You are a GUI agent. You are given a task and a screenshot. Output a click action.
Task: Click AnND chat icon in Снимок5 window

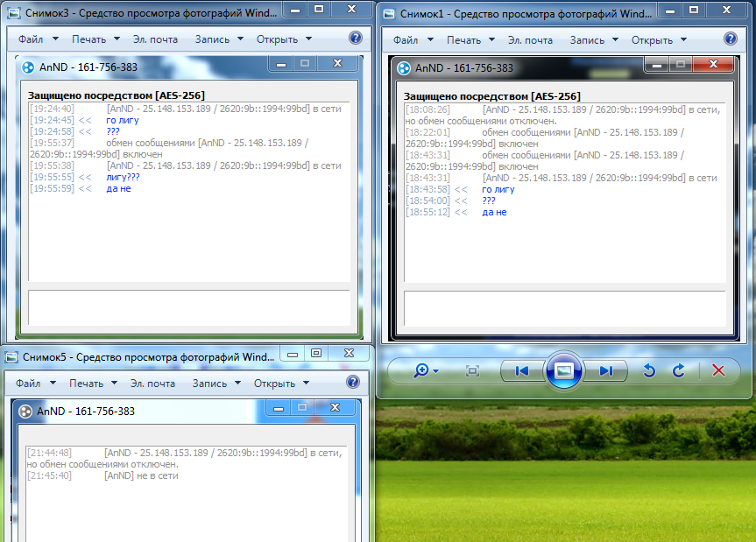click(x=25, y=412)
